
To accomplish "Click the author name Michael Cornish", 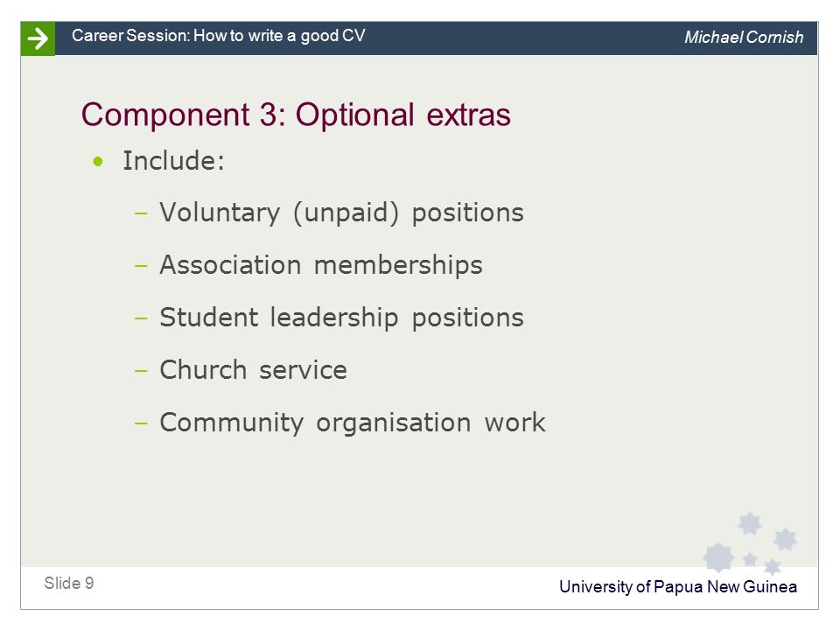I will (744, 37).
